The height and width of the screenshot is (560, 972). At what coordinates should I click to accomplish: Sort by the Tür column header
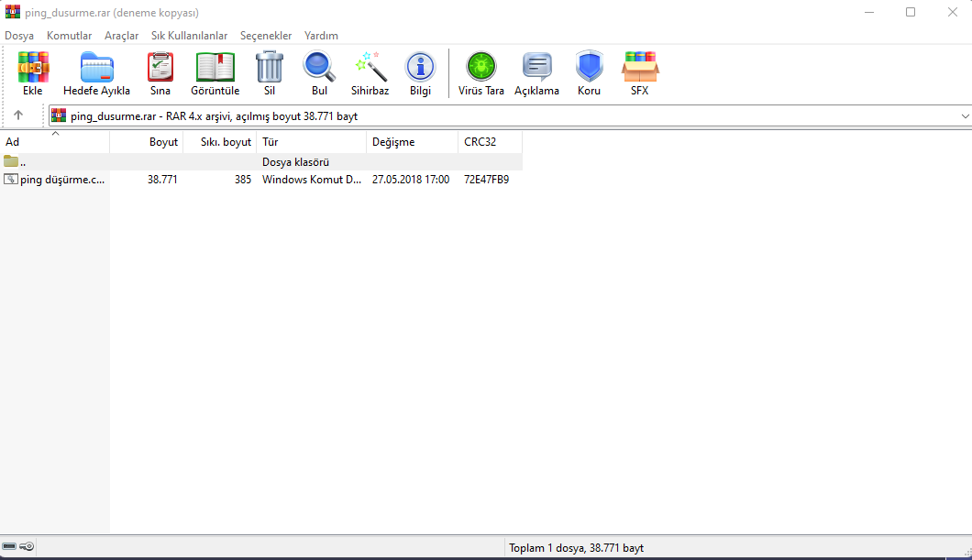[x=312, y=142]
